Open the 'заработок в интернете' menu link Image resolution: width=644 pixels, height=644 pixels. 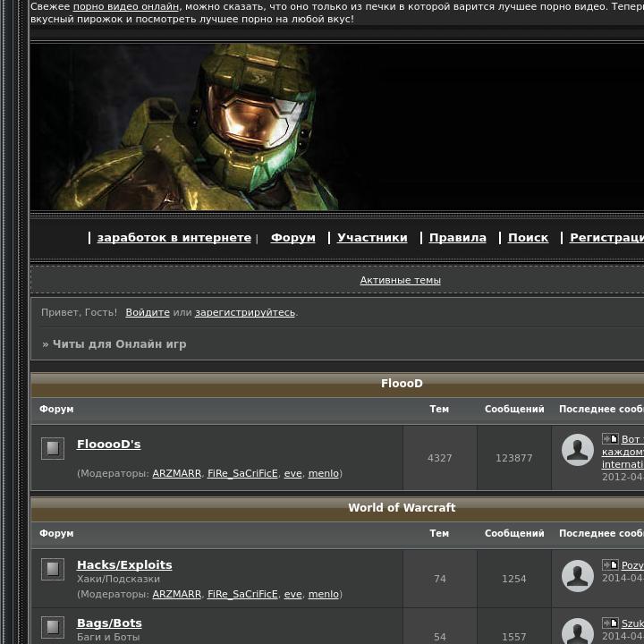174,237
